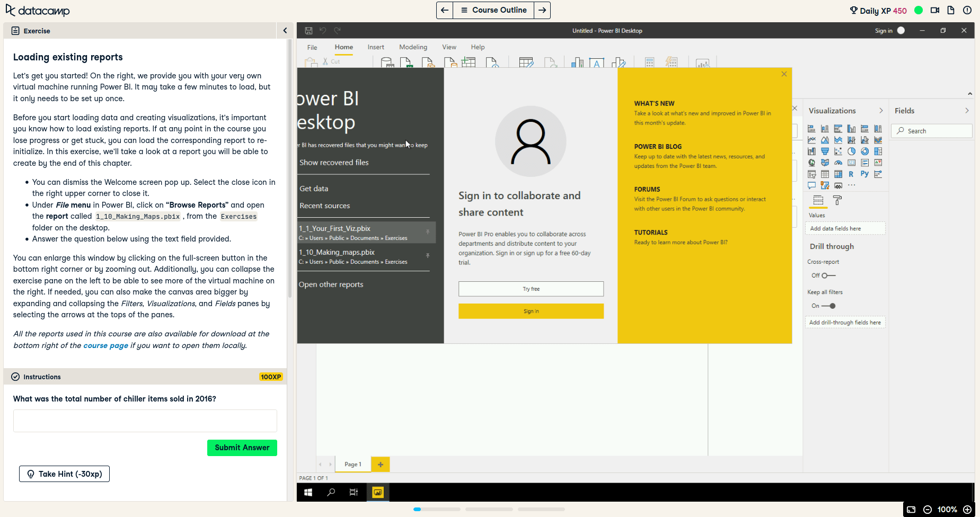The height and width of the screenshot is (517, 980).
Task: Select the table visual
Action: pyautogui.click(x=825, y=174)
